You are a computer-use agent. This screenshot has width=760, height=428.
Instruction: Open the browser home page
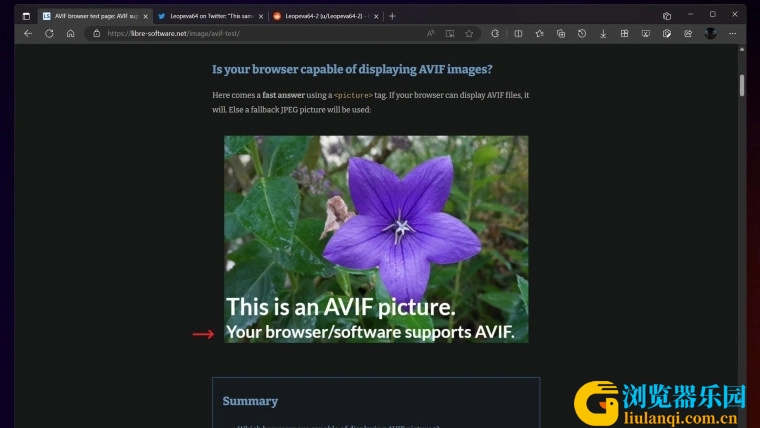point(71,33)
